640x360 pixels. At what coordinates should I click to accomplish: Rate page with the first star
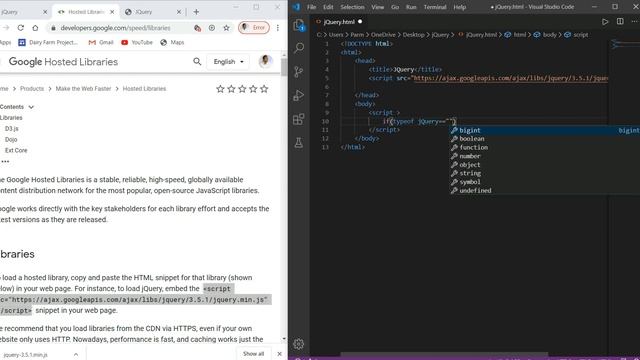coord(220,89)
